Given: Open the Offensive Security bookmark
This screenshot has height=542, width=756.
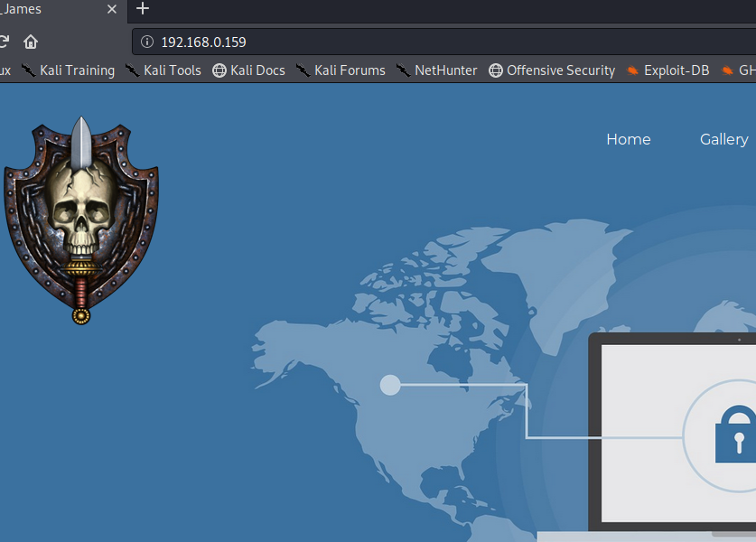Looking at the screenshot, I should pyautogui.click(x=552, y=70).
